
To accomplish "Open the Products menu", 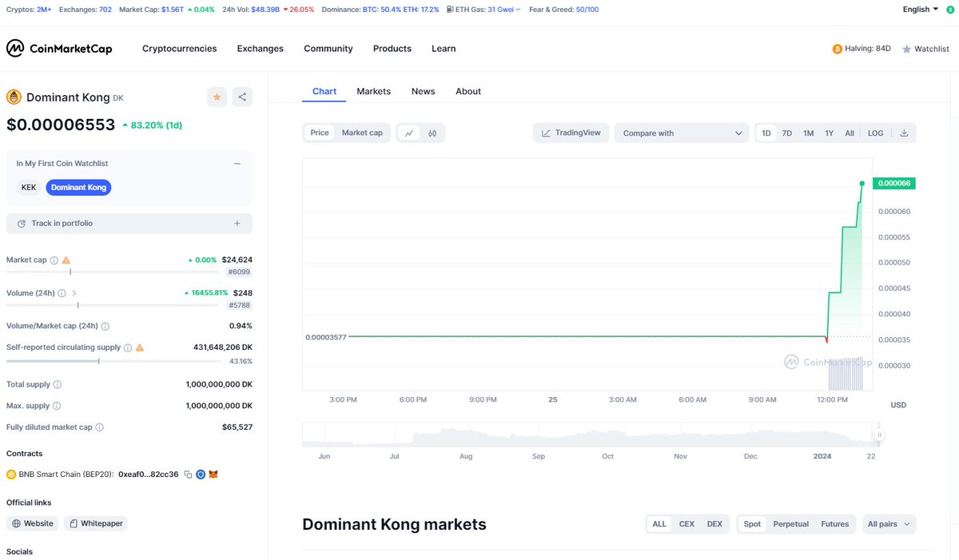I will (392, 49).
